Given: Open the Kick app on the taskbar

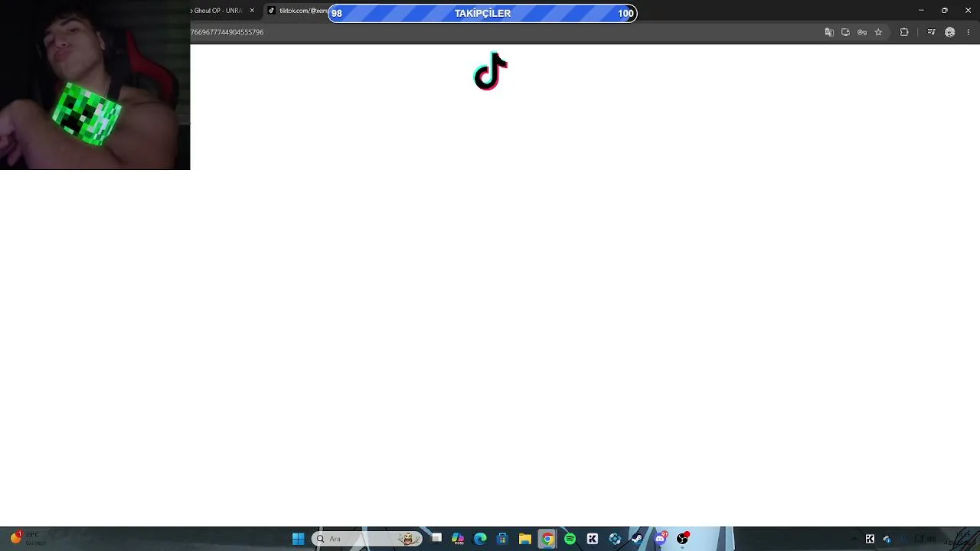Looking at the screenshot, I should [x=592, y=539].
